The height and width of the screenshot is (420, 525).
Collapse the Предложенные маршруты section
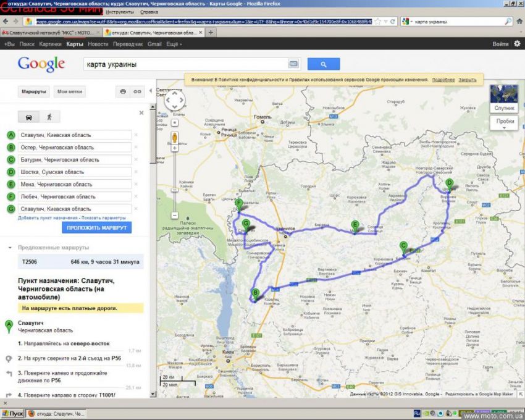tap(10, 248)
